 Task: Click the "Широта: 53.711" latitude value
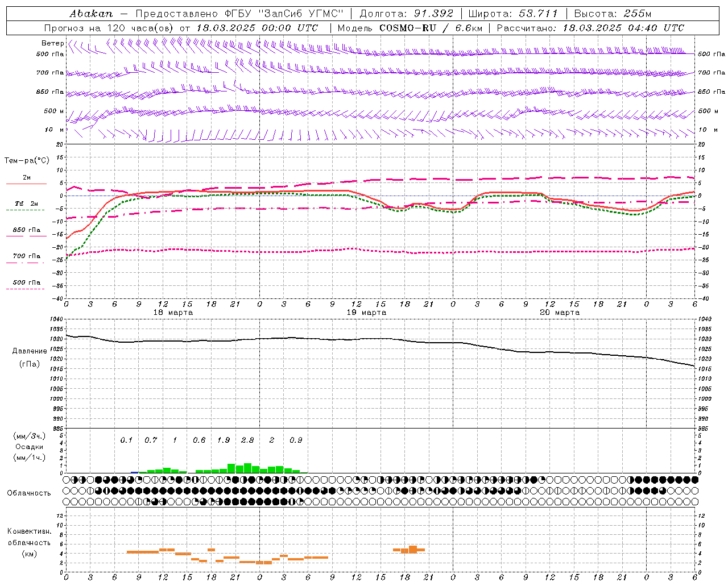click(513, 14)
